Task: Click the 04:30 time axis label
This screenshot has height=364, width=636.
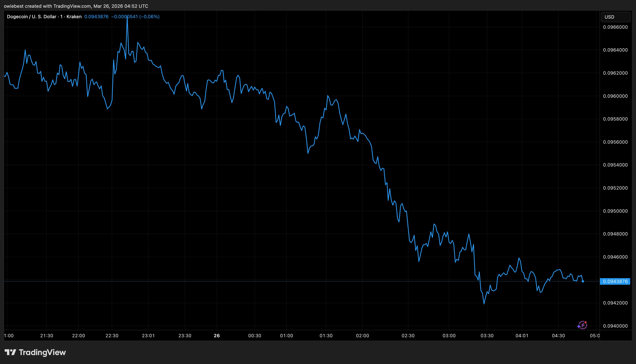Action: pyautogui.click(x=558, y=336)
